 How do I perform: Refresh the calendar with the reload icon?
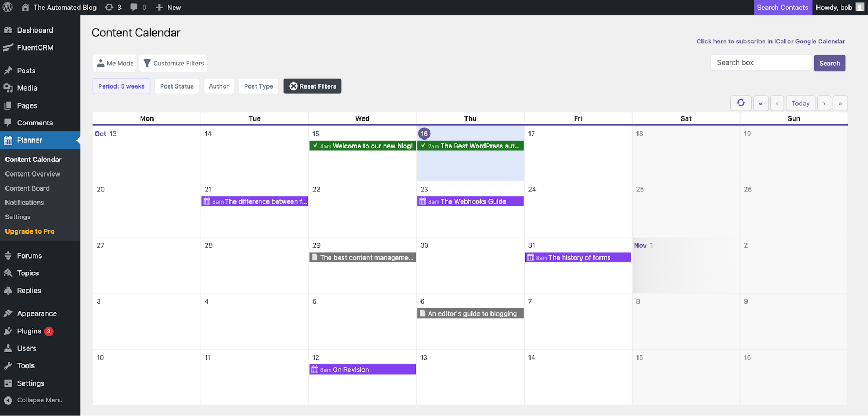pos(741,103)
